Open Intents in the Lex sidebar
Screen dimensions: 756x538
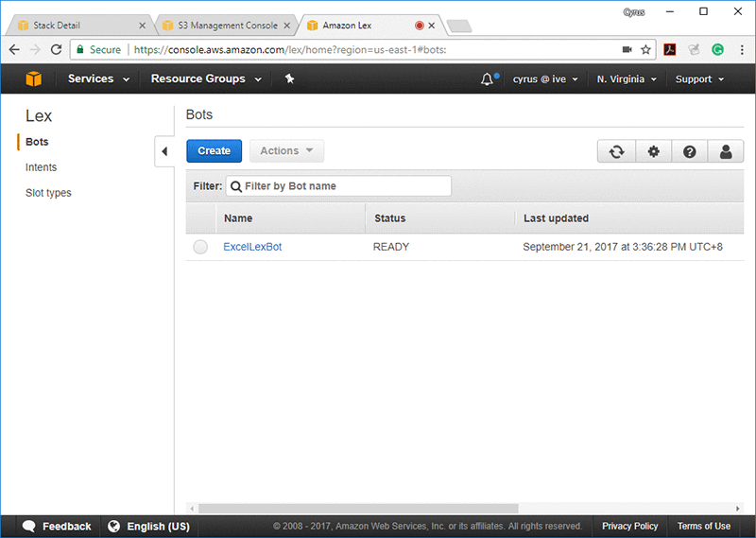(41, 167)
